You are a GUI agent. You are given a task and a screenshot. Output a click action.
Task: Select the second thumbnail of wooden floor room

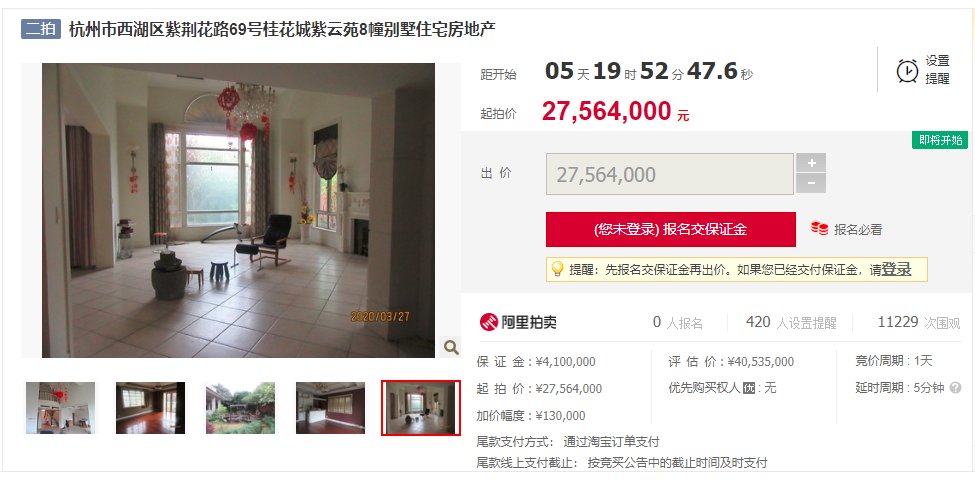point(150,408)
